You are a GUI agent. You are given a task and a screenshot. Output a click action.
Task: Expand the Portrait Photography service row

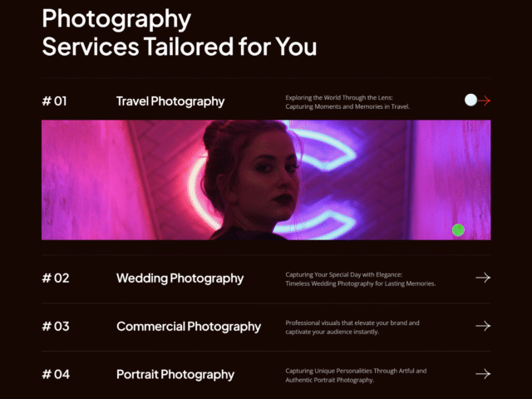click(x=266, y=375)
